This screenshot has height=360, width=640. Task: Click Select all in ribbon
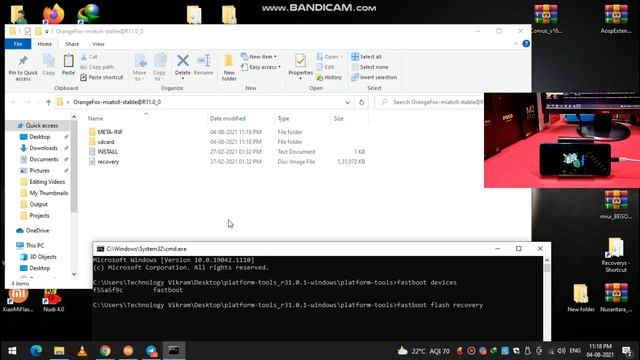(x=367, y=57)
